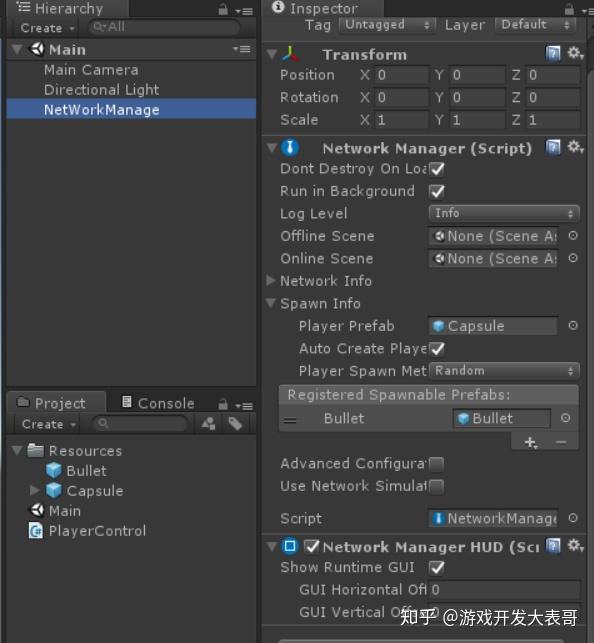Collapse the Transform component
Image resolution: width=594 pixels, height=643 pixels.
(x=271, y=54)
